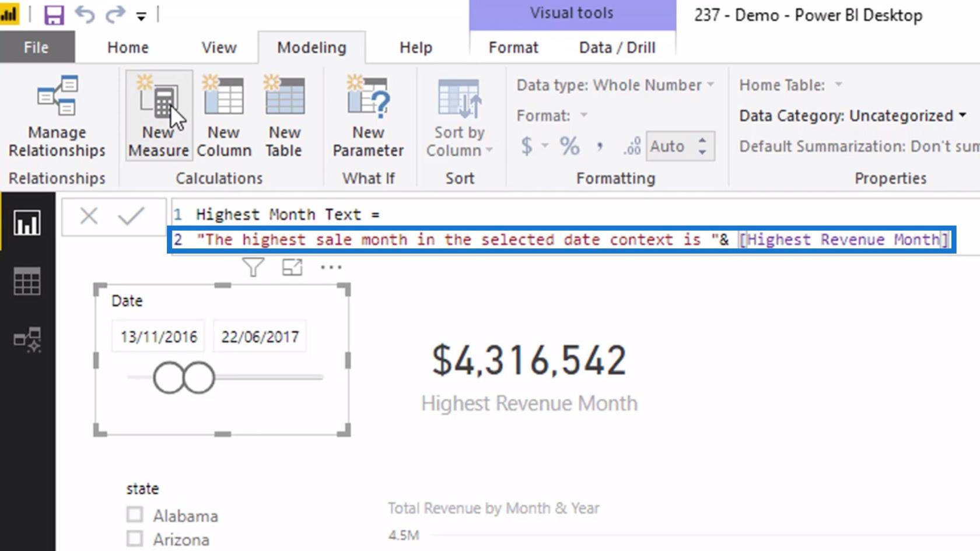Open the File menu
The height and width of the screenshot is (551, 980).
point(36,47)
